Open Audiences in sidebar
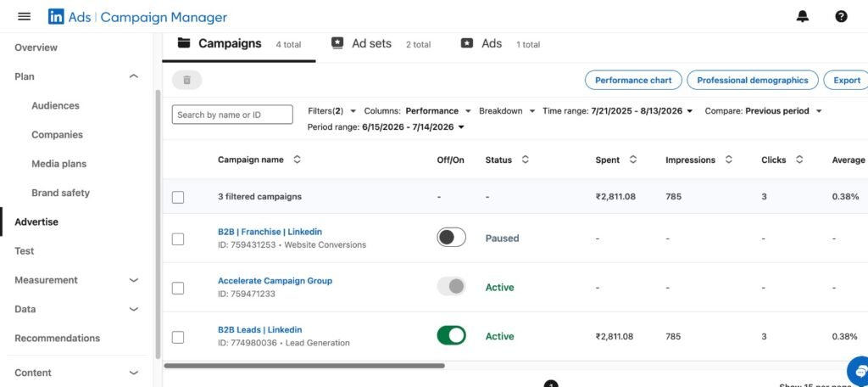The height and width of the screenshot is (387, 868). click(x=55, y=105)
